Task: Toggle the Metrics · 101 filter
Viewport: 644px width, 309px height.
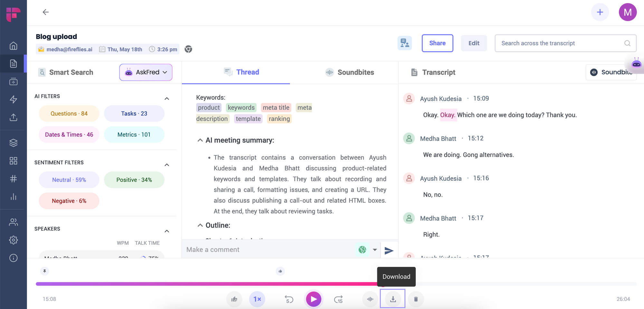Action: click(134, 134)
